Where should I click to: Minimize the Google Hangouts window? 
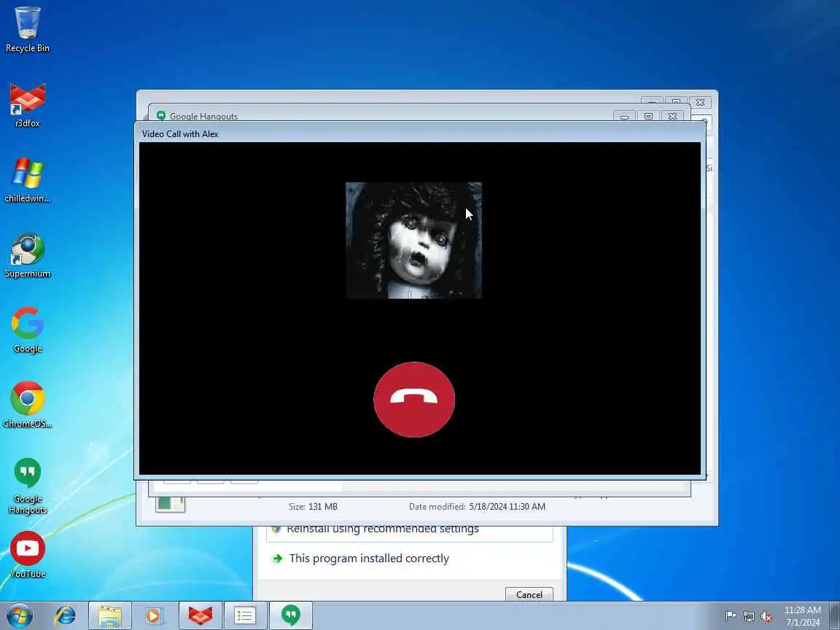point(624,116)
